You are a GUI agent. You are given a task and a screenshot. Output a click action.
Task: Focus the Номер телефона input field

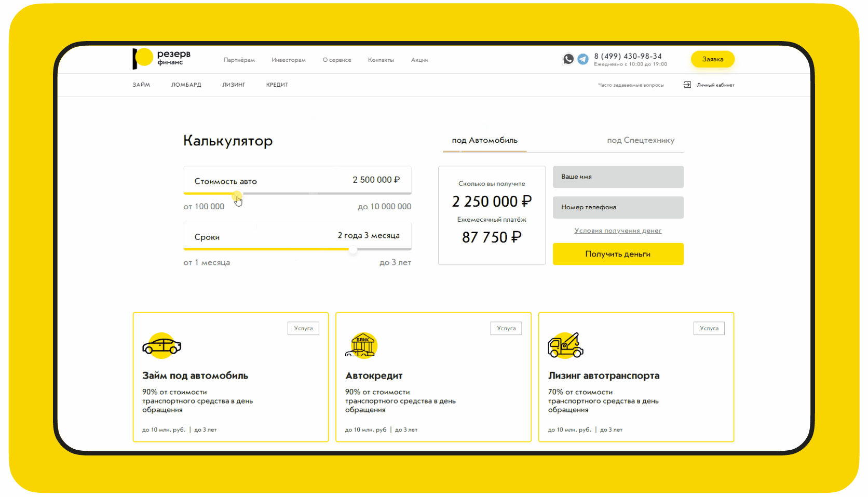[618, 207]
